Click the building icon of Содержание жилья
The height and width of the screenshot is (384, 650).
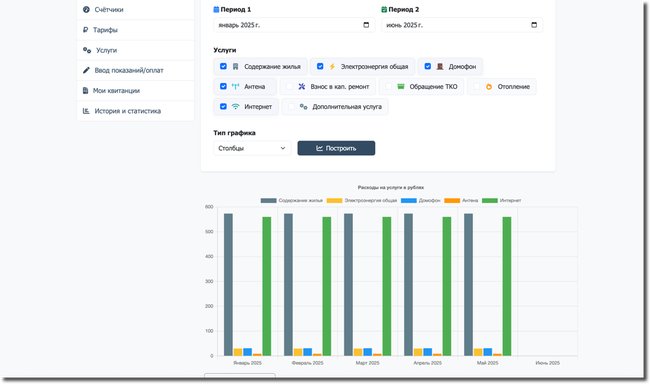[x=235, y=66]
